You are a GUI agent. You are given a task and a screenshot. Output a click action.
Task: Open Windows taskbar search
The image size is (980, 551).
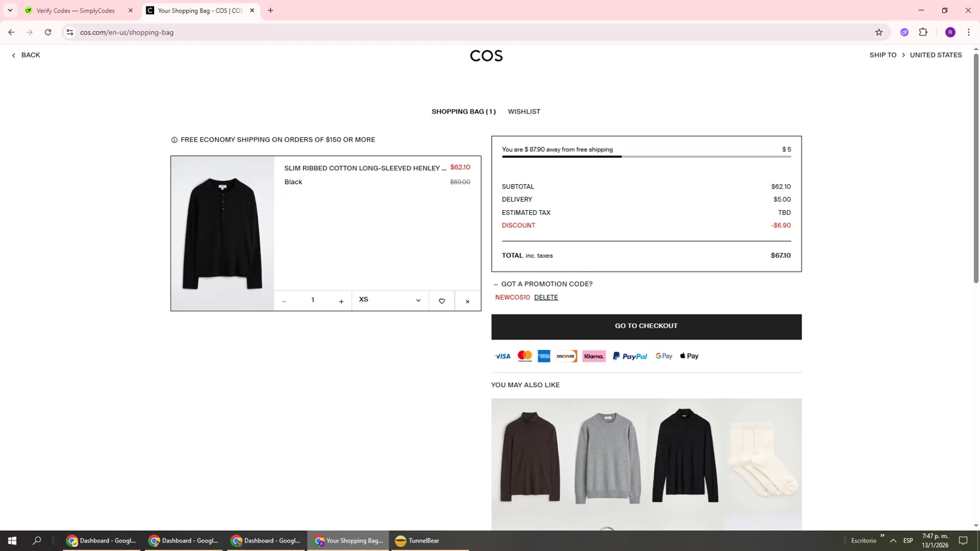[37, 541]
